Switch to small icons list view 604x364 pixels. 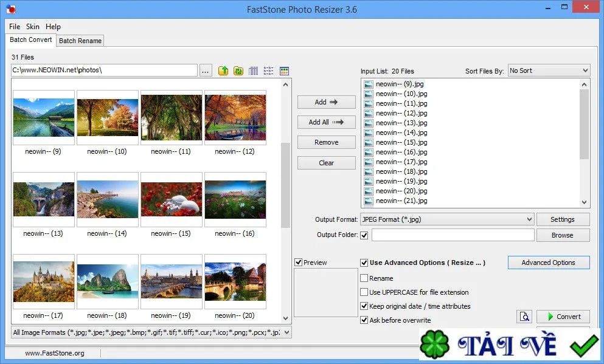coord(268,71)
